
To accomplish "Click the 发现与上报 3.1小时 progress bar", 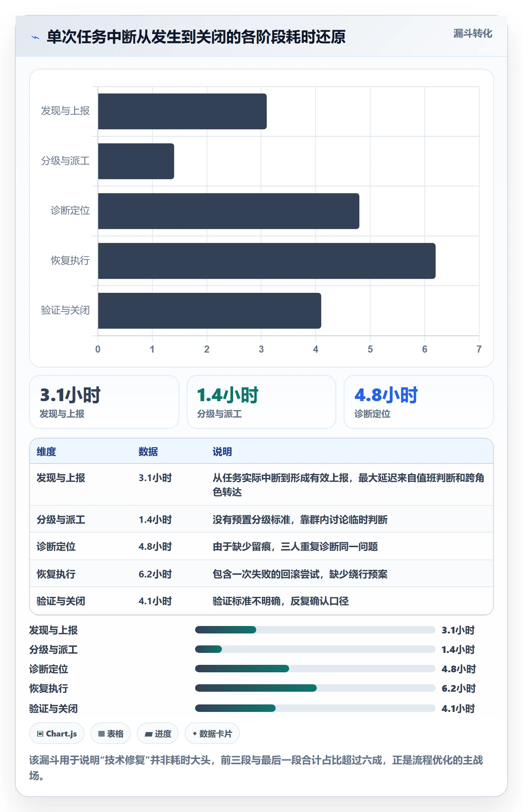I will [x=315, y=630].
